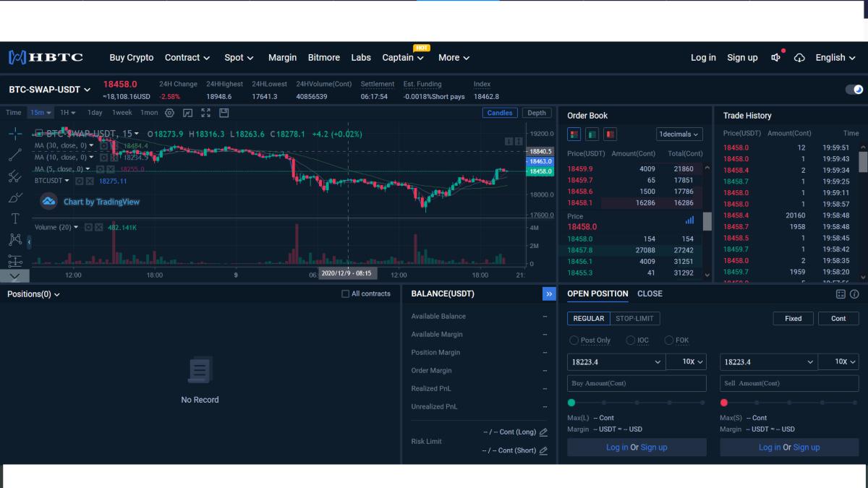The height and width of the screenshot is (488, 868).
Task: Open the depth chart icon beside the price
Action: 688,219
